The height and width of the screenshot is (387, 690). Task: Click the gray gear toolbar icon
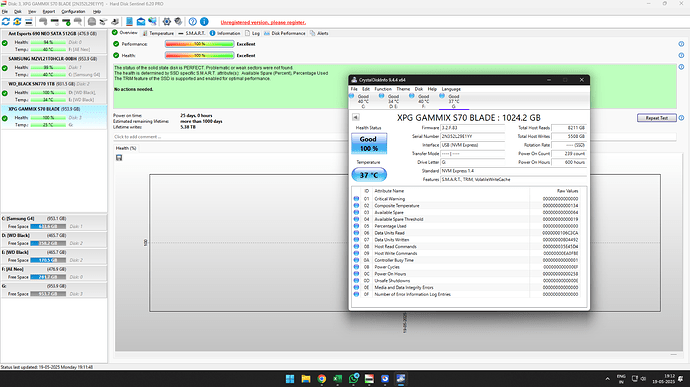178,21
